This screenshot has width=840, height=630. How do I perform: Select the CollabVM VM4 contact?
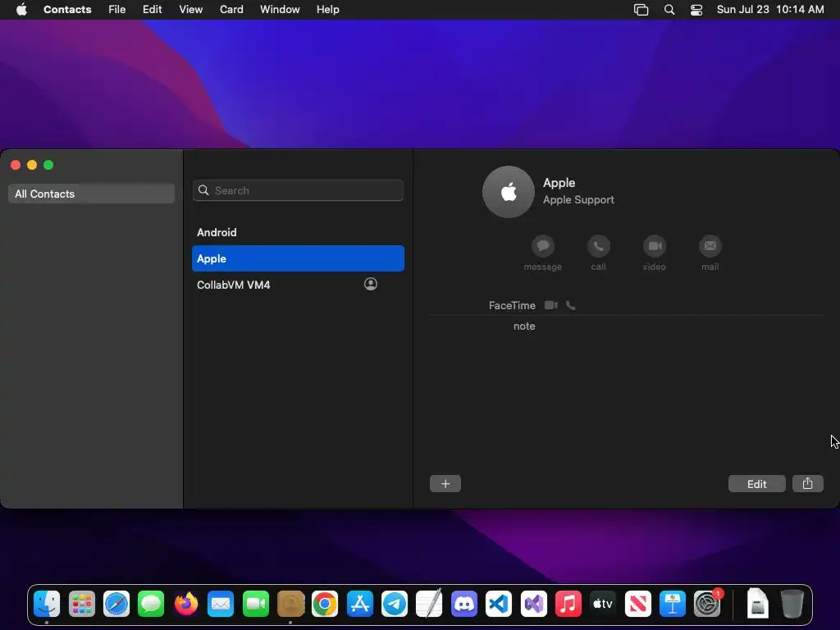coord(298,285)
